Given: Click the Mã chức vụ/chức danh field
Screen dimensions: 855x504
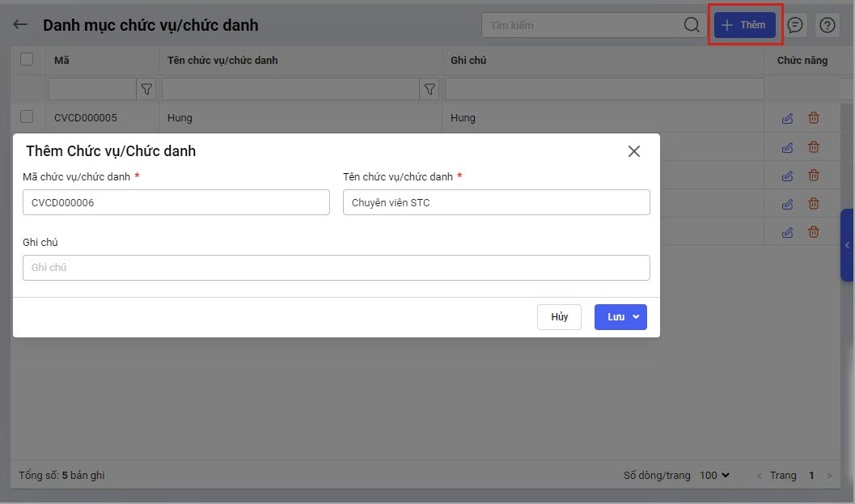Looking at the screenshot, I should click(x=176, y=202).
